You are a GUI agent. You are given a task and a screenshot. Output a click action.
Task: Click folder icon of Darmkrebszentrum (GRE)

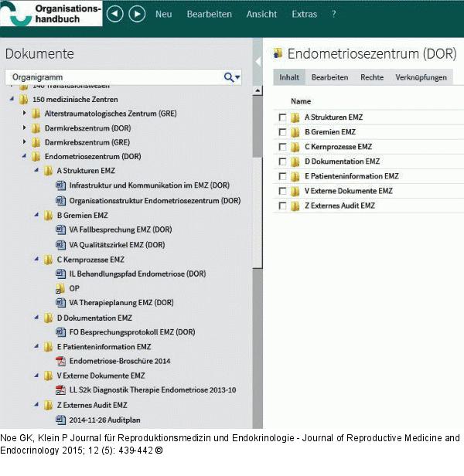(36, 142)
